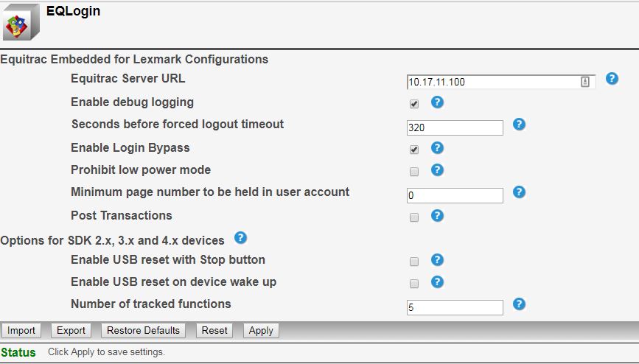This screenshot has width=639, height=364.
Task: Enable Prohibit low power mode checkbox
Action: tap(414, 172)
